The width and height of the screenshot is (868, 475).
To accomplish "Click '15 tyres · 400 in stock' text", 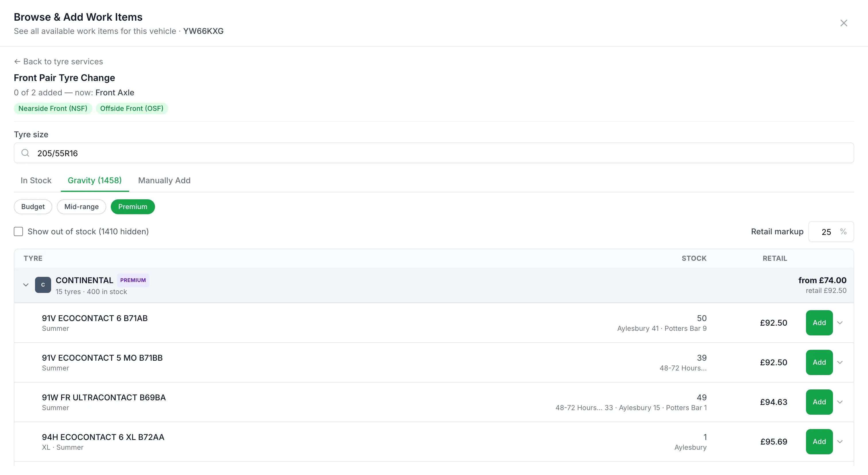I will coord(91,291).
